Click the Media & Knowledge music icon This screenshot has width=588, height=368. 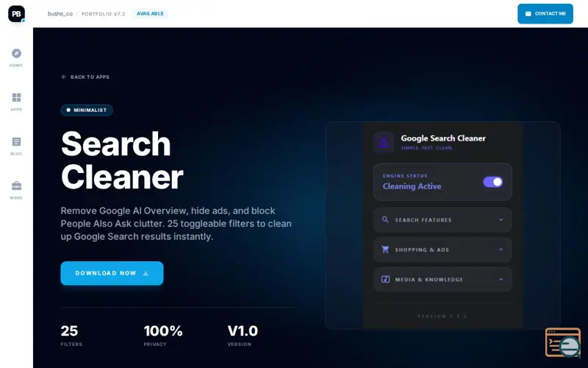385,280
